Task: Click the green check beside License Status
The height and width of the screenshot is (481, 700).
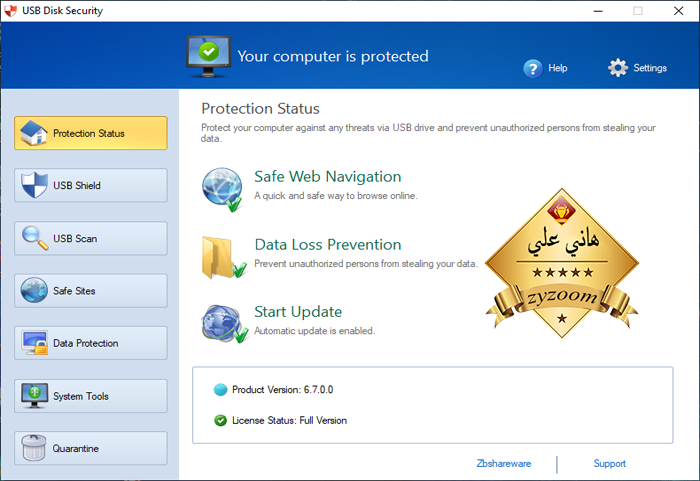Action: 220,420
